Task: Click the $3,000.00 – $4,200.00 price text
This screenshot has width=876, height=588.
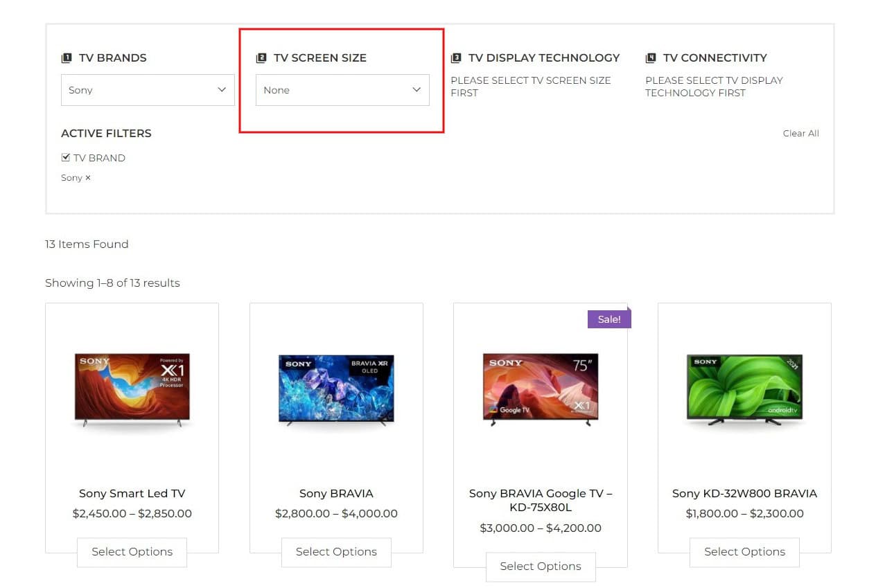Action: click(541, 528)
